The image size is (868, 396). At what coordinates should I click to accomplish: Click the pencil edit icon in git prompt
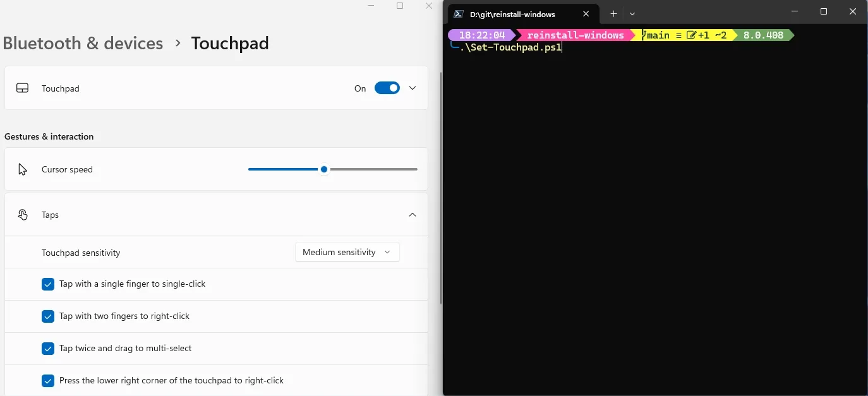691,35
